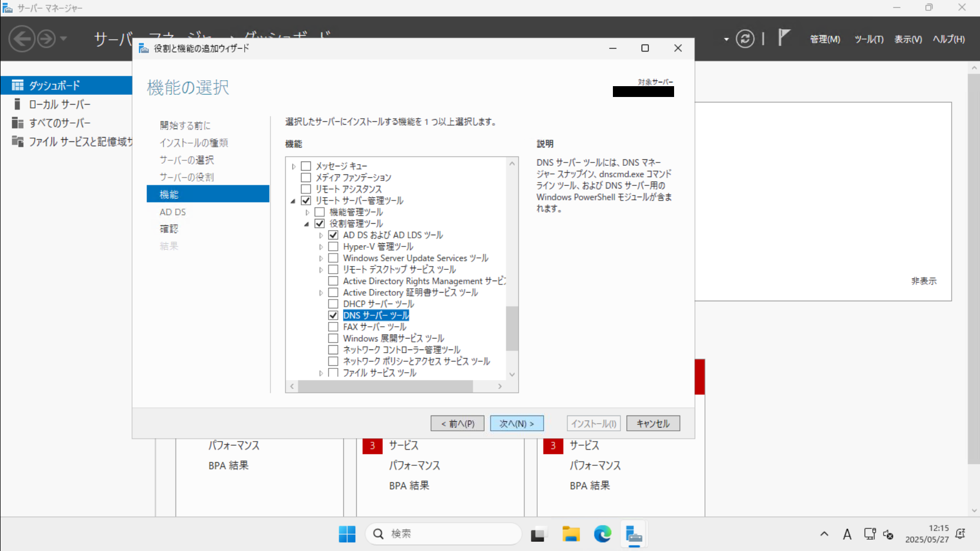Click the red 3 badge beside middle サービス
The height and width of the screenshot is (551, 980).
pyautogui.click(x=373, y=445)
